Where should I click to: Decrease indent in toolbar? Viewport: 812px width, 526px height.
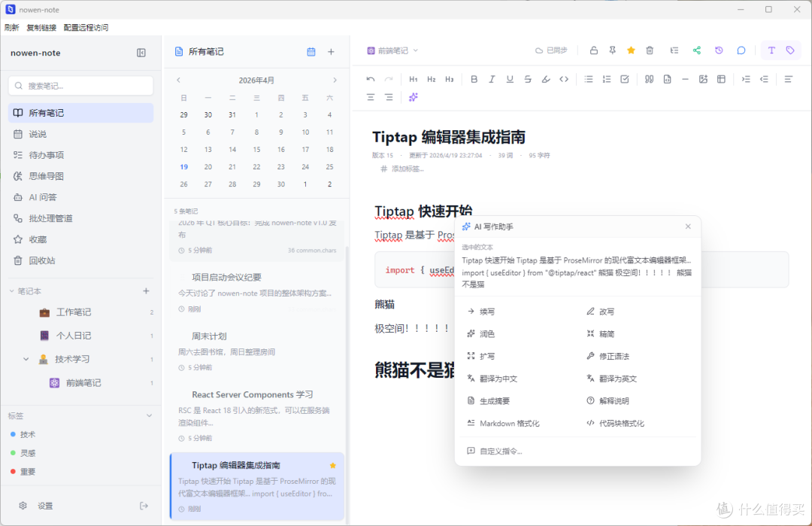[764, 79]
